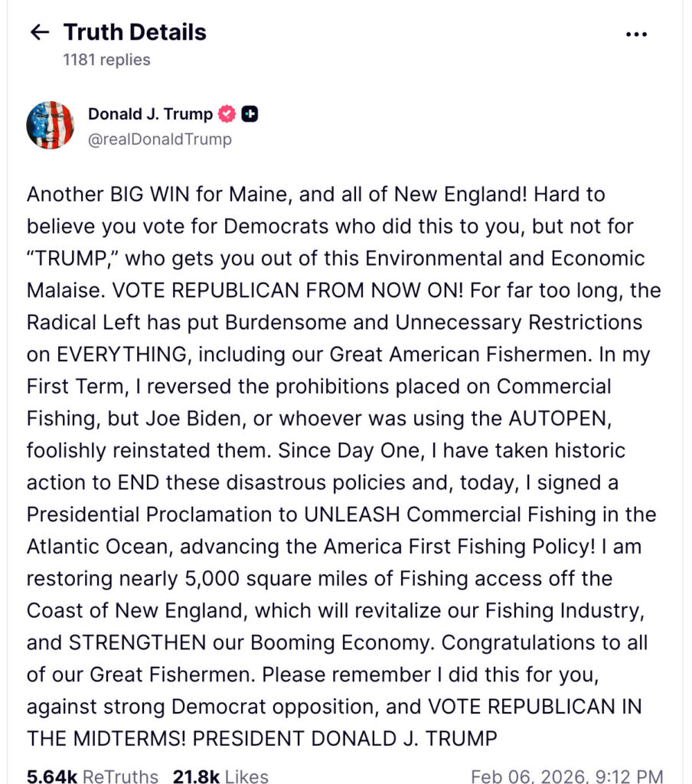Screen dimensions: 692x784
Task: Show the 21.8k Likes list
Action: 220,776
